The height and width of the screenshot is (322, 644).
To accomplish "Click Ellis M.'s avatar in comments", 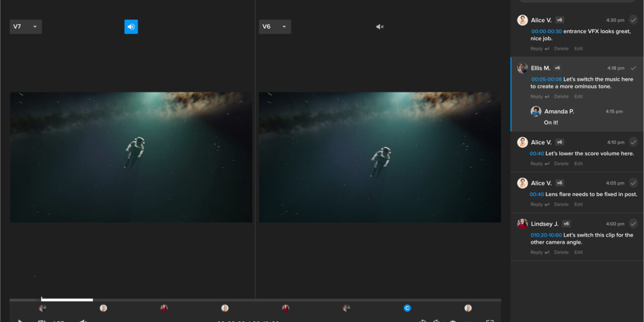I will pyautogui.click(x=522, y=68).
